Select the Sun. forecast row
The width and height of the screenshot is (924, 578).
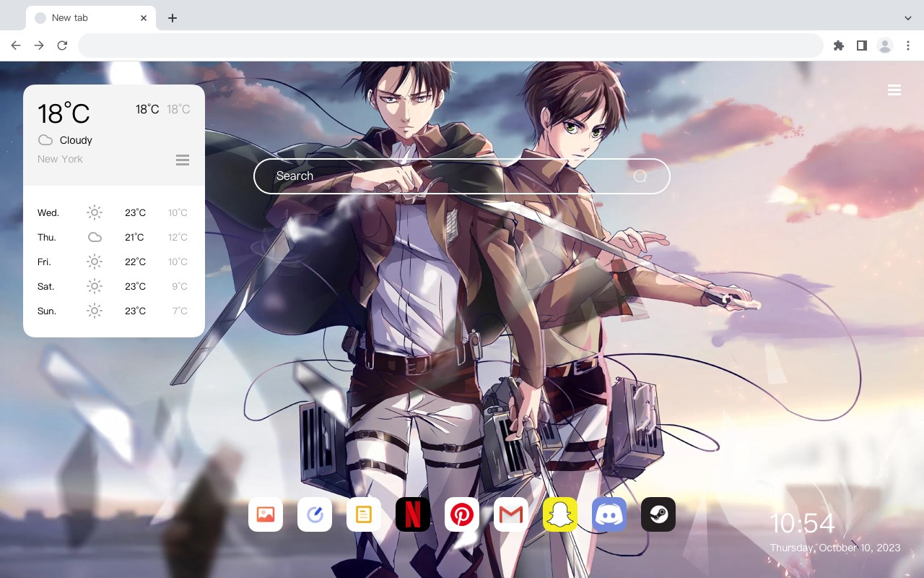[114, 311]
